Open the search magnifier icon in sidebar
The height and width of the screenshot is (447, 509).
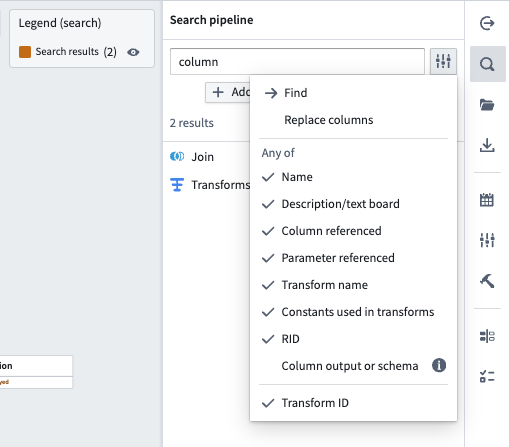coord(487,64)
